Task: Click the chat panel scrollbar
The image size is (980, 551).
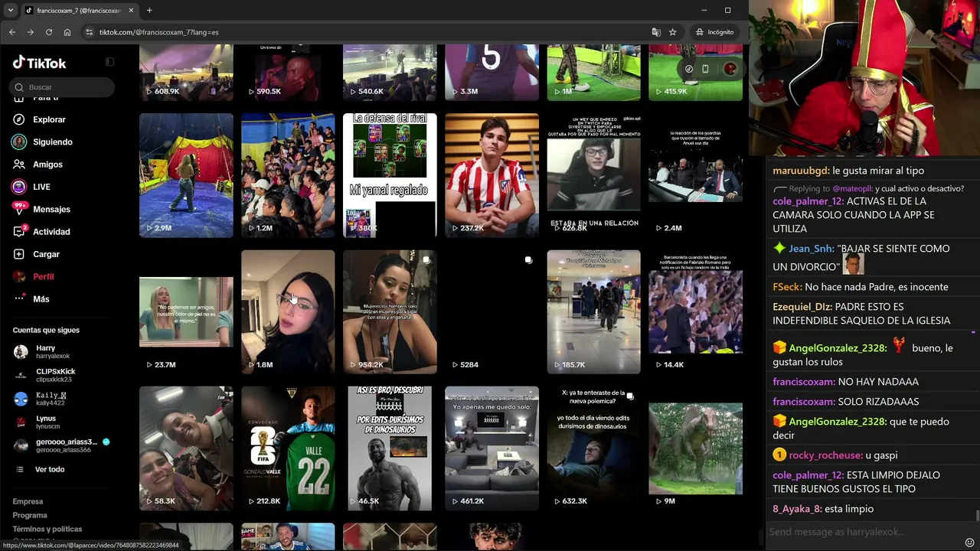Action: [977, 517]
